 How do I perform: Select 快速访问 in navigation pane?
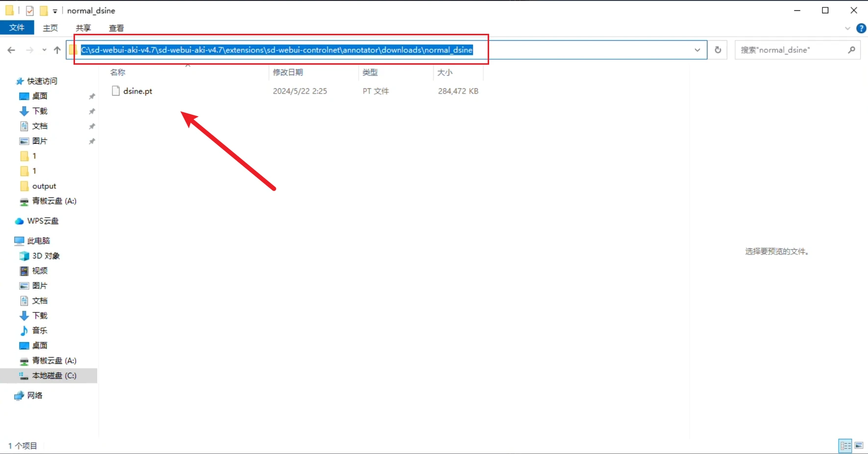(42, 81)
